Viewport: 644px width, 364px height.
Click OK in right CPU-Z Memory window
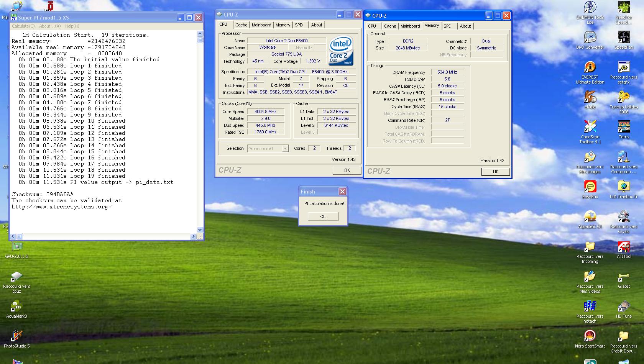496,172
